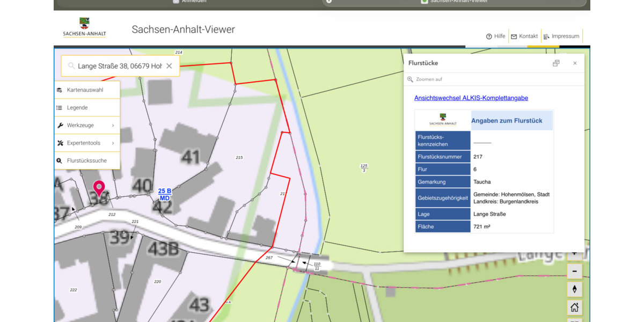Click into the address search field
Screen dimensions: 644x322
coord(119,66)
